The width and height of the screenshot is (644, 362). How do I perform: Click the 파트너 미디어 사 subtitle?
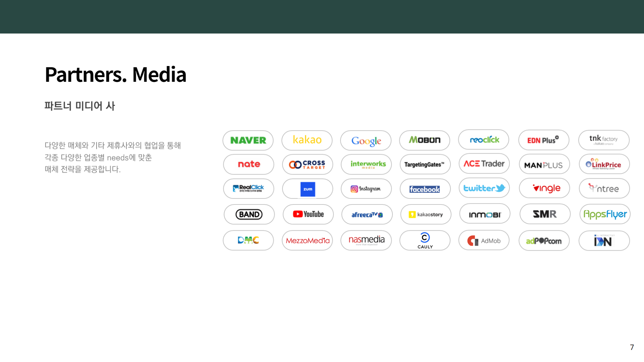pyautogui.click(x=80, y=106)
